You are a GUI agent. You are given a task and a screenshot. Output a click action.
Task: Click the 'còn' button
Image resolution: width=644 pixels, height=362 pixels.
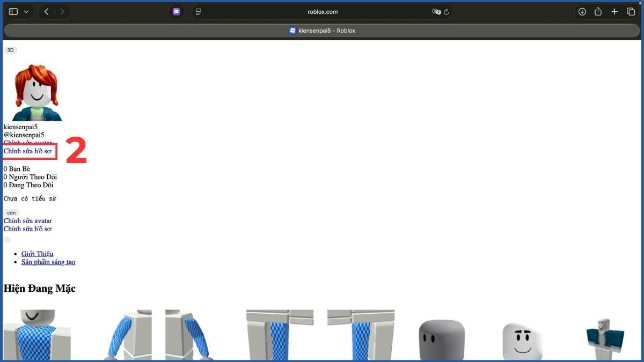point(11,212)
